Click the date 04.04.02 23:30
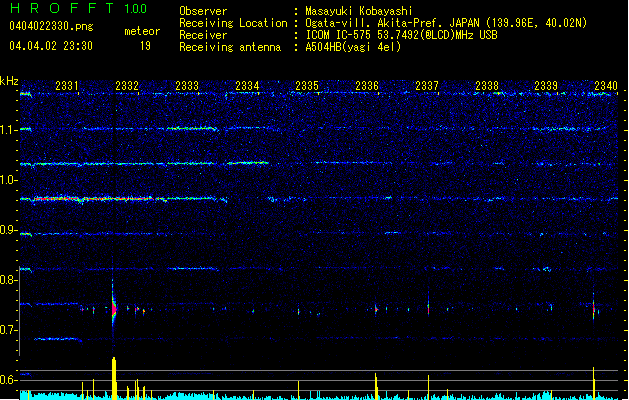The image size is (629, 400). click(51, 46)
